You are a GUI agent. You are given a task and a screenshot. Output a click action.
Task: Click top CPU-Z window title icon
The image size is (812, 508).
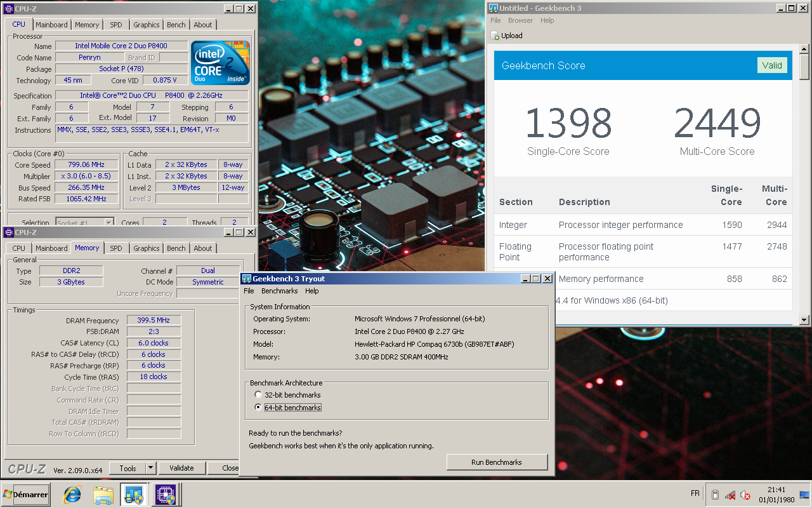(x=8, y=9)
